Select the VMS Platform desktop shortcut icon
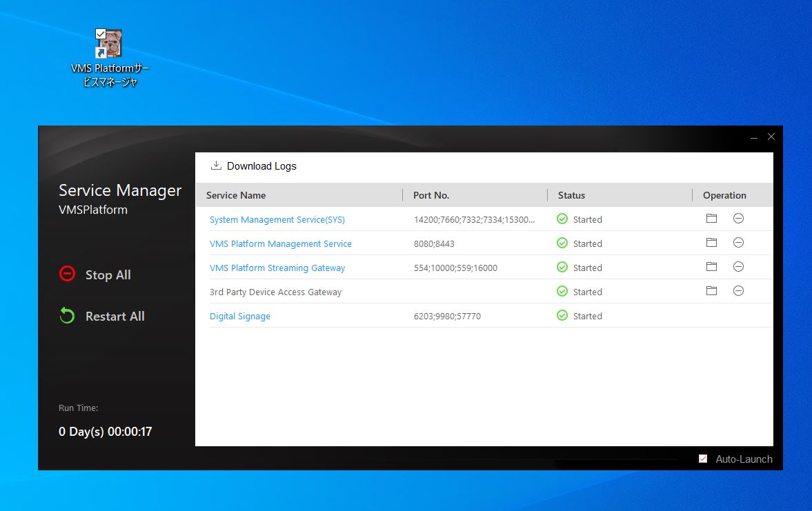This screenshot has height=511, width=812. point(109,43)
